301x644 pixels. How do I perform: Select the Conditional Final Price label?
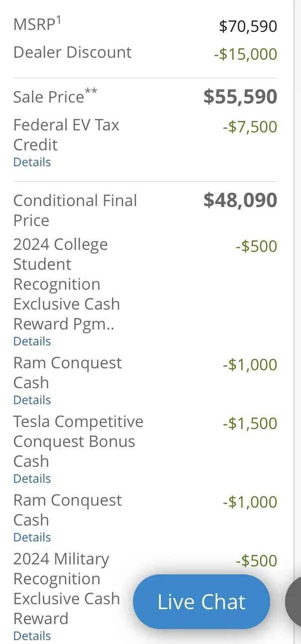(75, 211)
